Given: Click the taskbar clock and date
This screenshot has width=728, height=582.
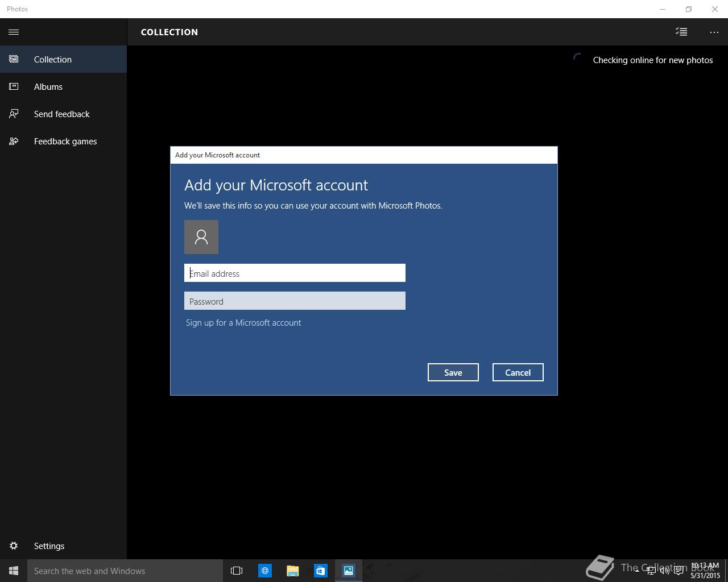Looking at the screenshot, I should [x=705, y=571].
